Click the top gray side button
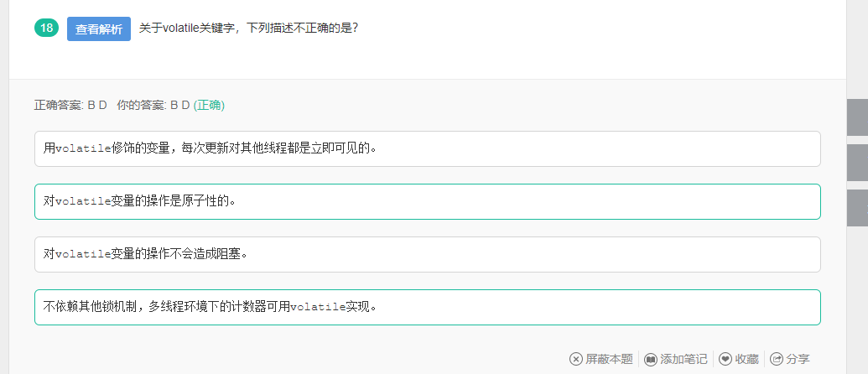This screenshot has height=374, width=868. (x=857, y=117)
